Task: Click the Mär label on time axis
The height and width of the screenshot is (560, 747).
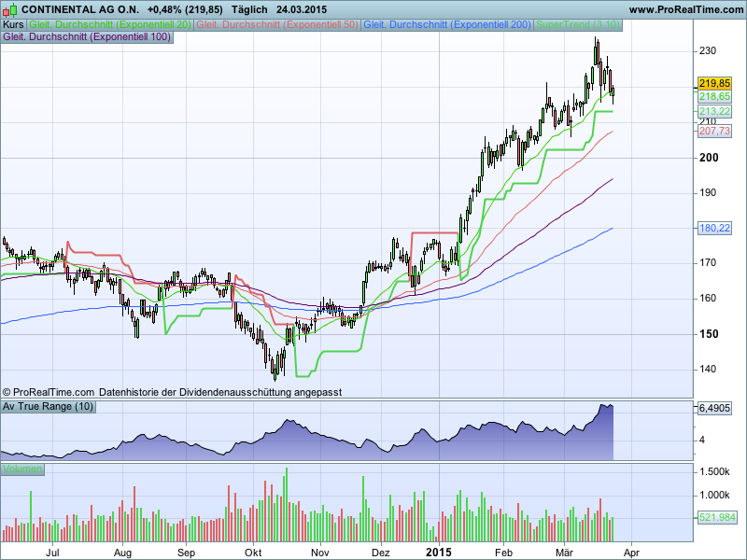Action: [x=565, y=553]
